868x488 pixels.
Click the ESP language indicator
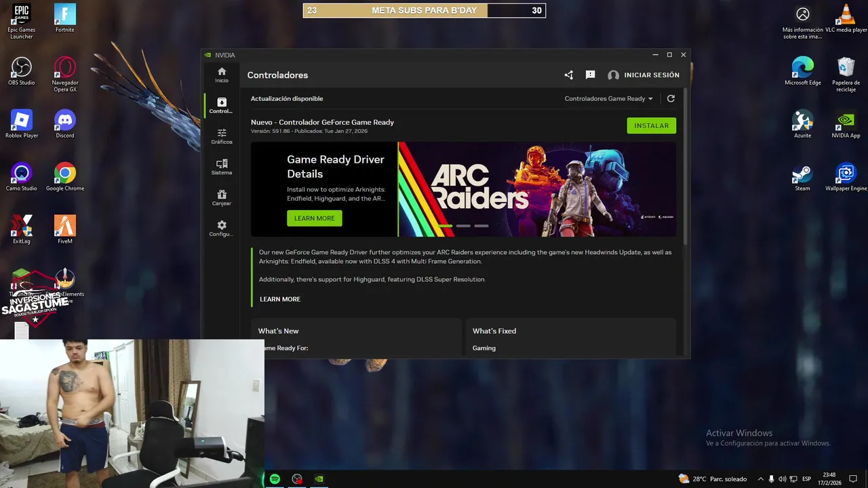click(806, 479)
